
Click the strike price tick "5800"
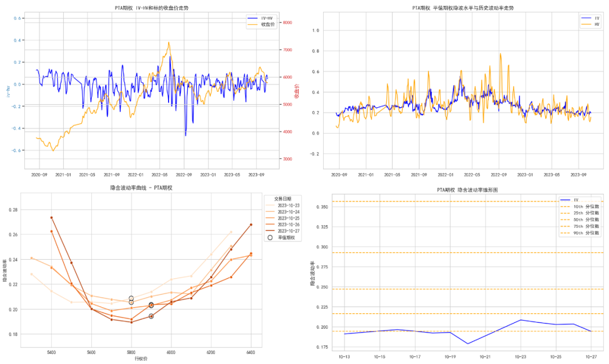click(x=131, y=353)
